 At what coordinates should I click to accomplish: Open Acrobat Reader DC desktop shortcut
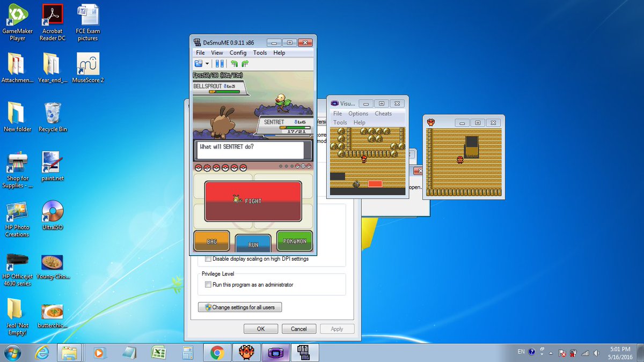pos(53,23)
